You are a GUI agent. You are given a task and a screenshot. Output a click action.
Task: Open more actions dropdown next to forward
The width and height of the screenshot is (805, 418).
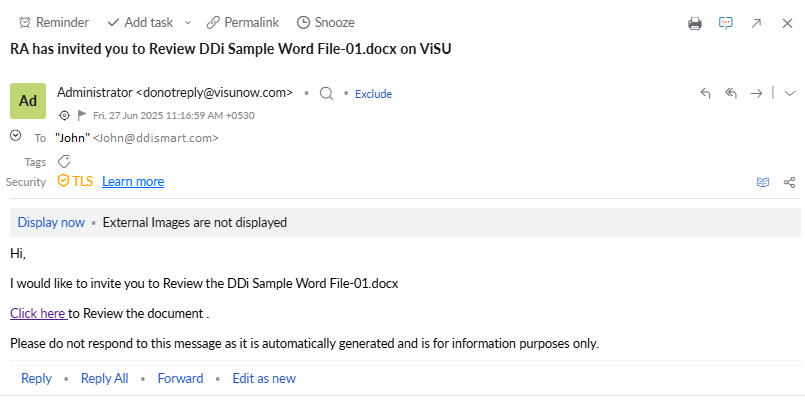tap(789, 93)
